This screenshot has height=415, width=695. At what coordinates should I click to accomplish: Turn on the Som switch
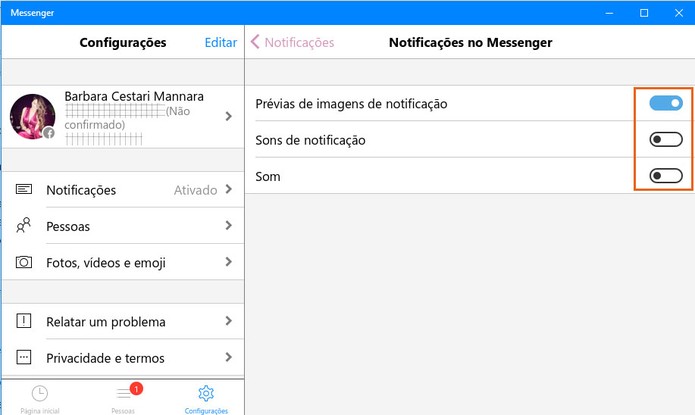[x=666, y=176]
